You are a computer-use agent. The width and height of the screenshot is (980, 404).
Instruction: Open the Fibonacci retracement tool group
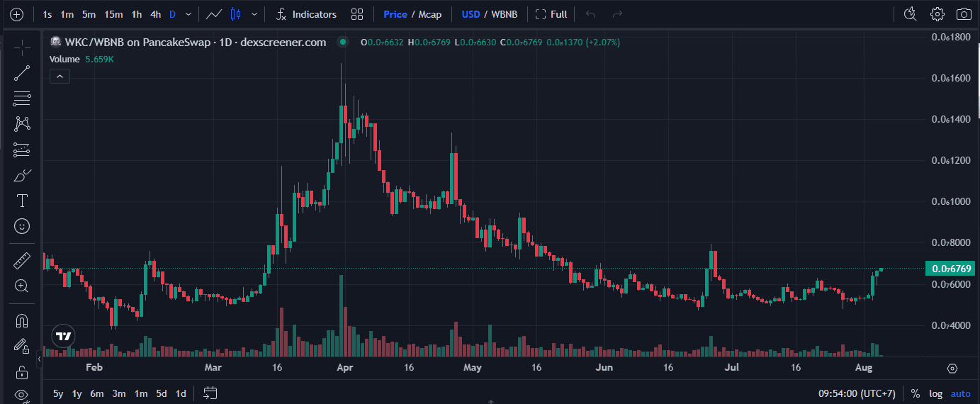(x=22, y=98)
